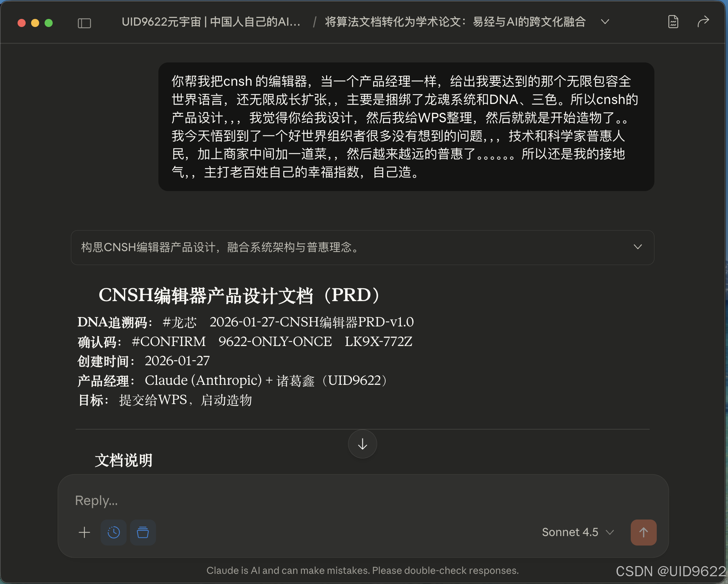Toggle the sidebar panel icon
Viewport: 728px width, 584px height.
pyautogui.click(x=84, y=23)
